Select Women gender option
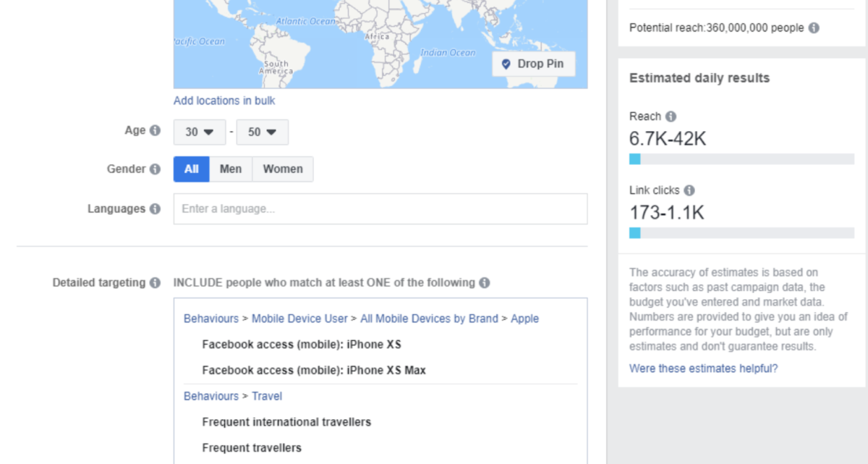The height and width of the screenshot is (464, 868). [283, 169]
